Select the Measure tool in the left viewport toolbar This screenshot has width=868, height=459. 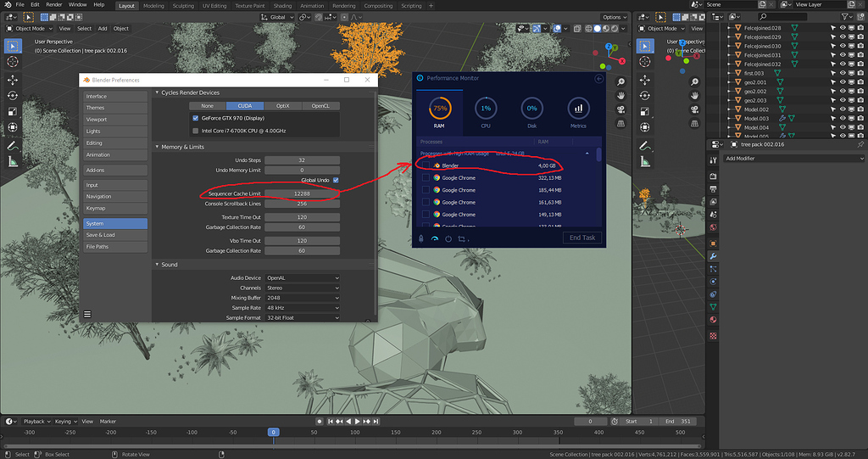point(12,162)
